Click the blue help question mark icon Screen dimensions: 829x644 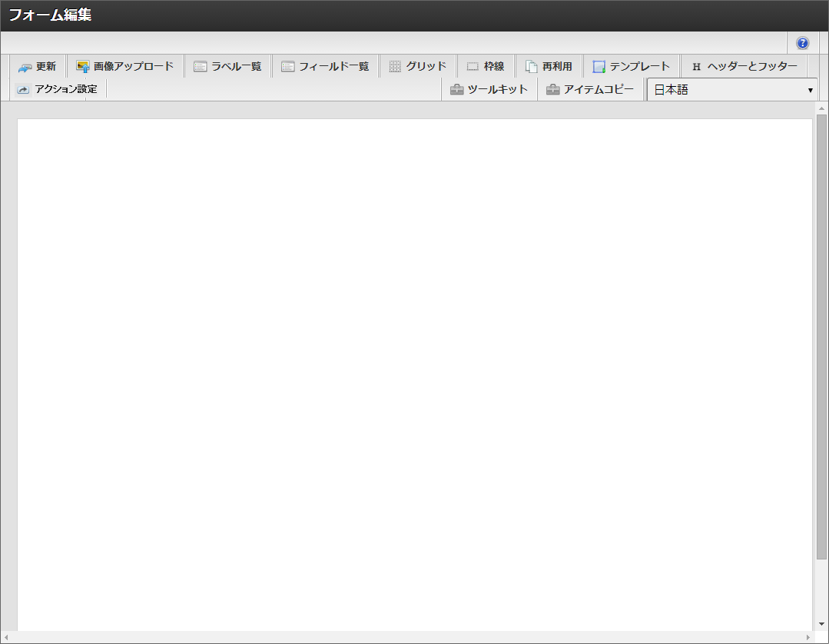(x=802, y=43)
